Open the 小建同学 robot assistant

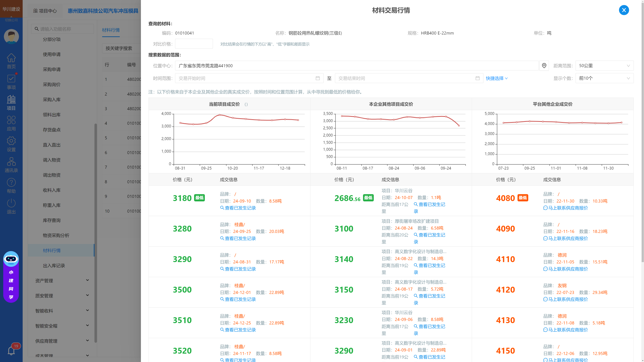click(11, 277)
